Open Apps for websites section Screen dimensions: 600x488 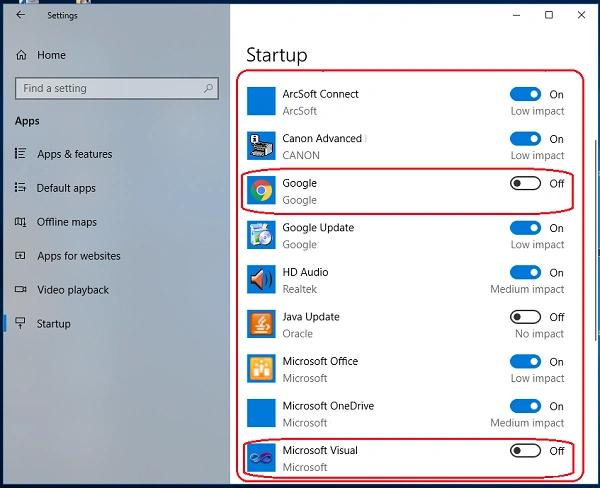click(x=79, y=256)
